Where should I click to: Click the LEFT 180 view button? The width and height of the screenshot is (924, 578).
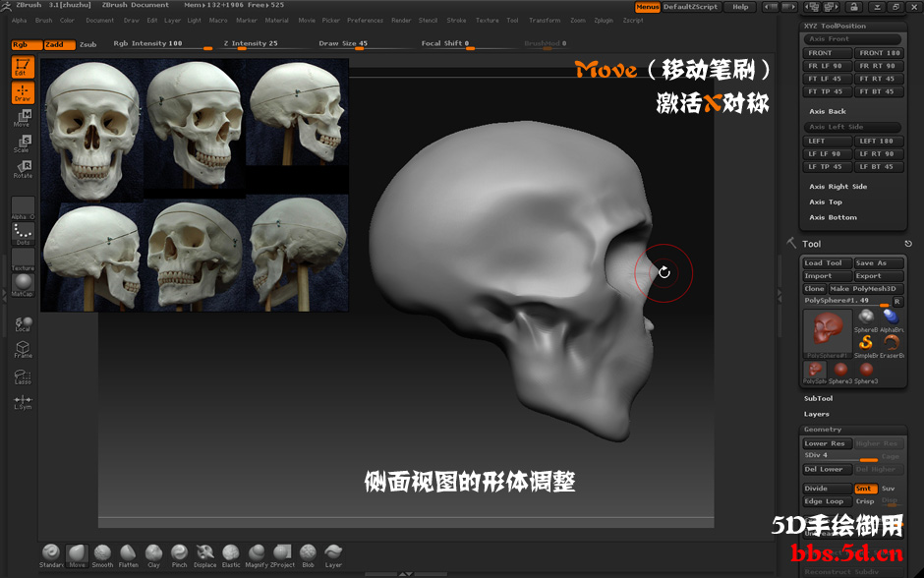click(x=878, y=141)
